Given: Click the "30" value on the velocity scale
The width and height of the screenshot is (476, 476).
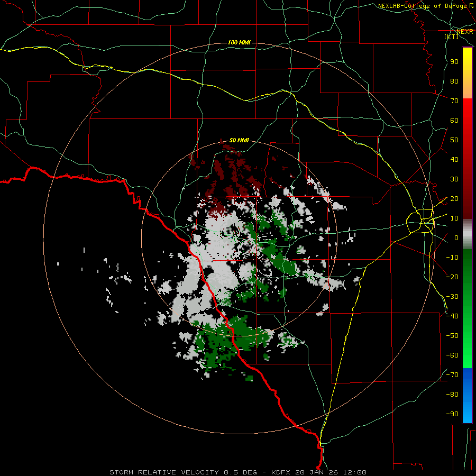Looking at the screenshot, I should tap(454, 179).
